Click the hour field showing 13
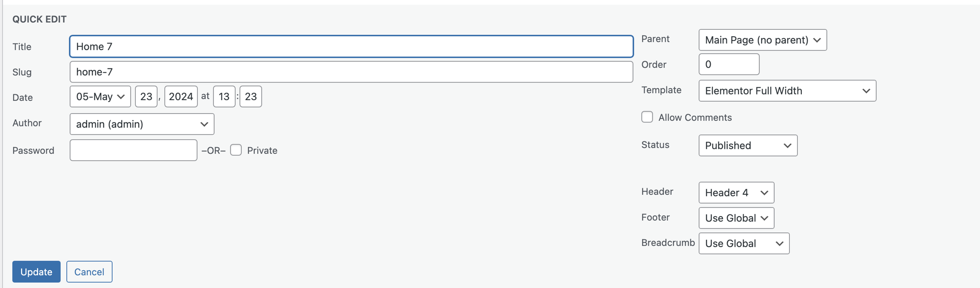Image resolution: width=980 pixels, height=288 pixels. point(224,97)
